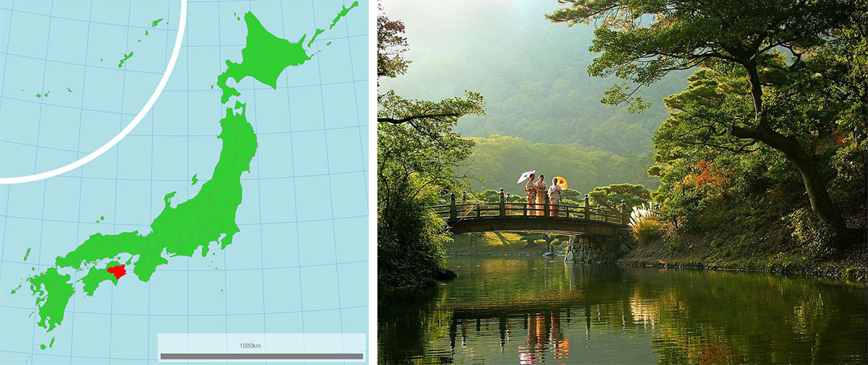
Task: Click the 1000km scale label
Action: click(250, 346)
